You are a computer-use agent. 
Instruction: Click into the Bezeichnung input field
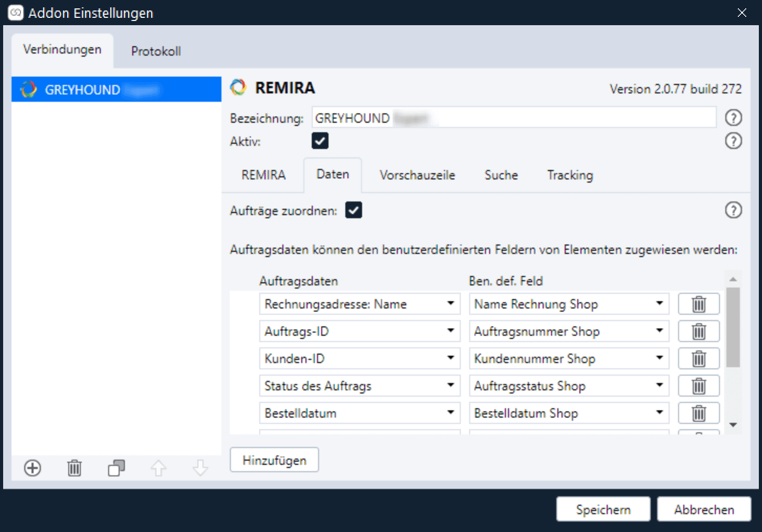point(514,118)
